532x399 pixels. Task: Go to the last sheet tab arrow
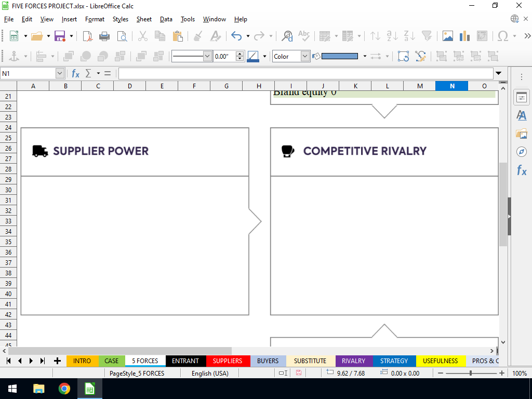coord(42,361)
